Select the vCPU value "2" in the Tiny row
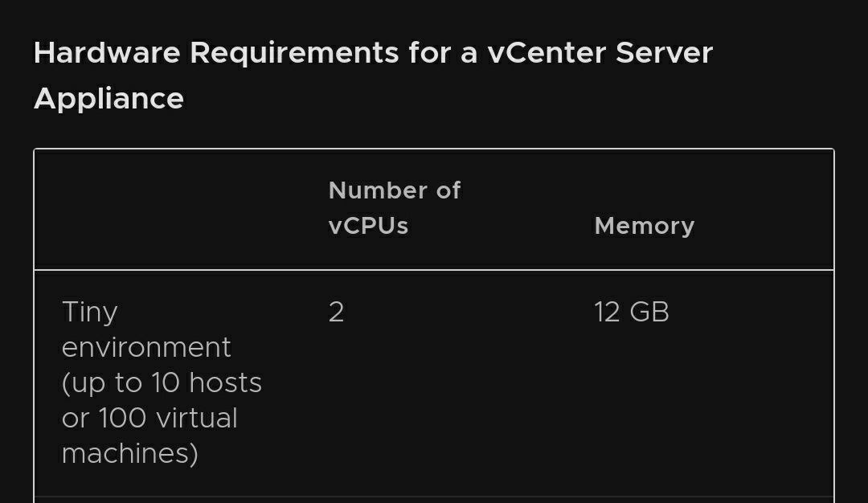Image resolution: width=868 pixels, height=503 pixels. click(336, 312)
